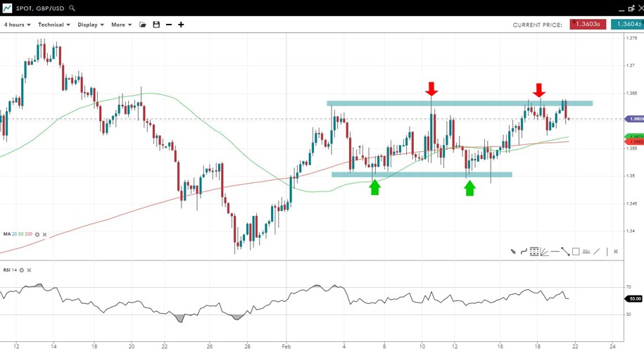The image size is (644, 349).
Task: Close the drawing tools palette
Action: [616, 251]
